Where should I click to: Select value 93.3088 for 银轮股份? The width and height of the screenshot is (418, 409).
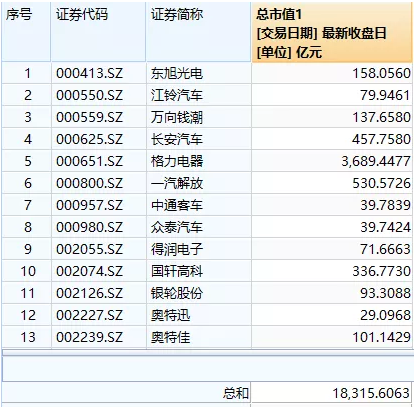click(332, 293)
